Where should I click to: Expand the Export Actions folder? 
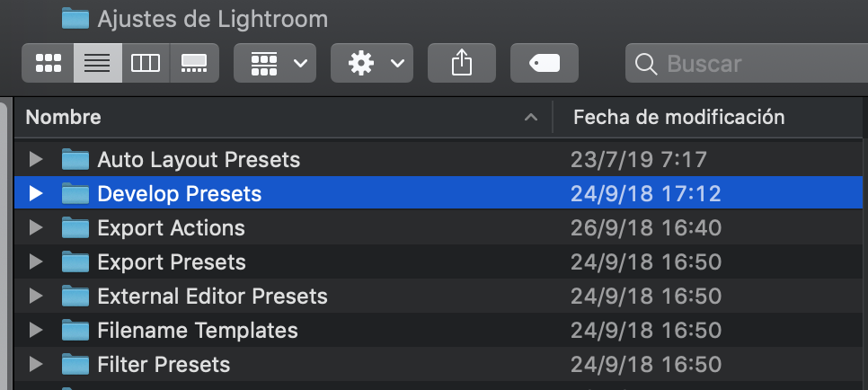click(36, 227)
